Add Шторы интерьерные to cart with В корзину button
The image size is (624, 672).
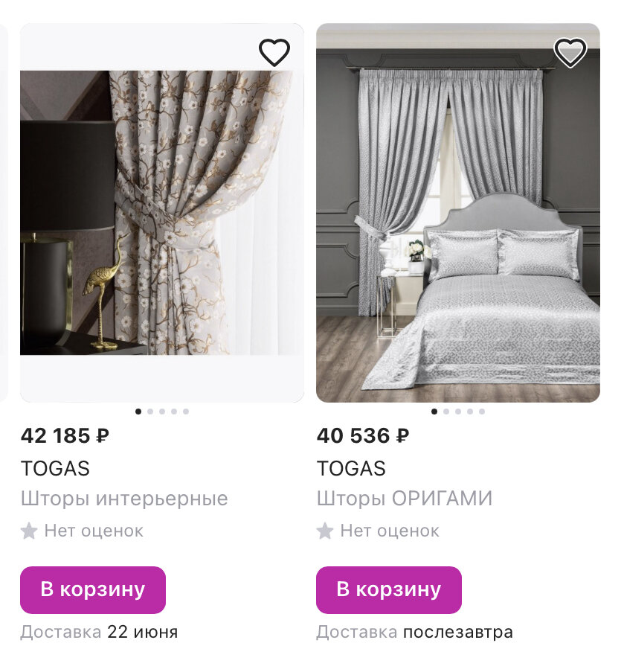pos(93,589)
